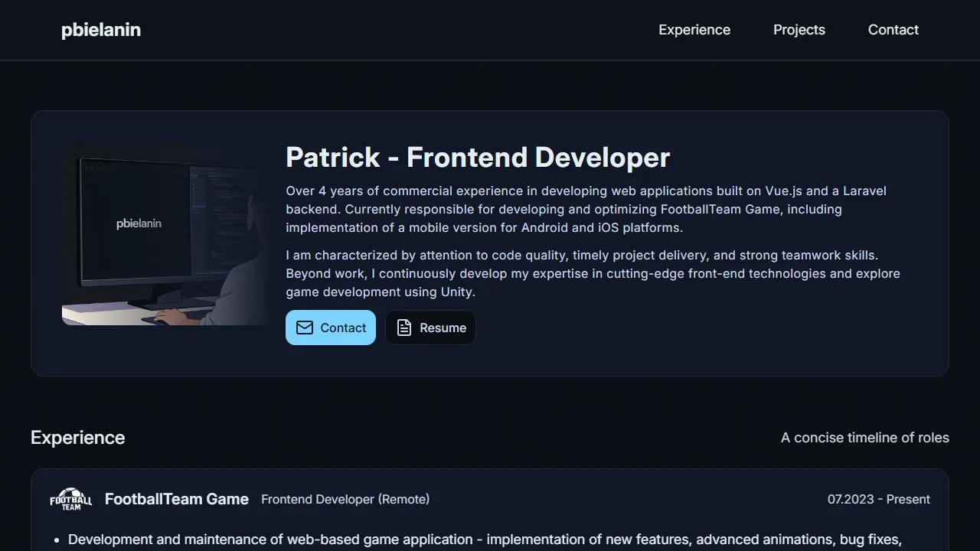Viewport: 980px width, 551px height.
Task: Click the FootballTeam Game club crest logo
Action: pos(70,498)
